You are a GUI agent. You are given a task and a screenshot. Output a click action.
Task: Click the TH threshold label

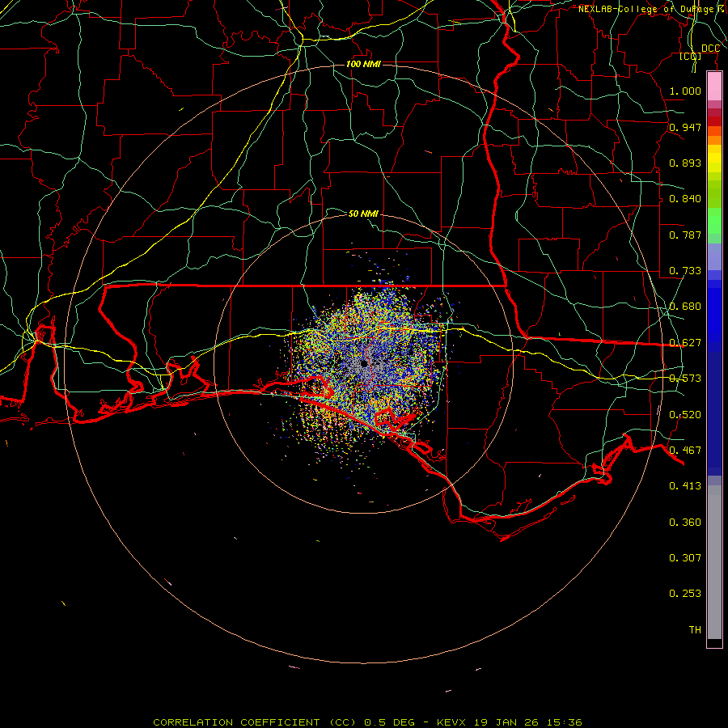[695, 630]
